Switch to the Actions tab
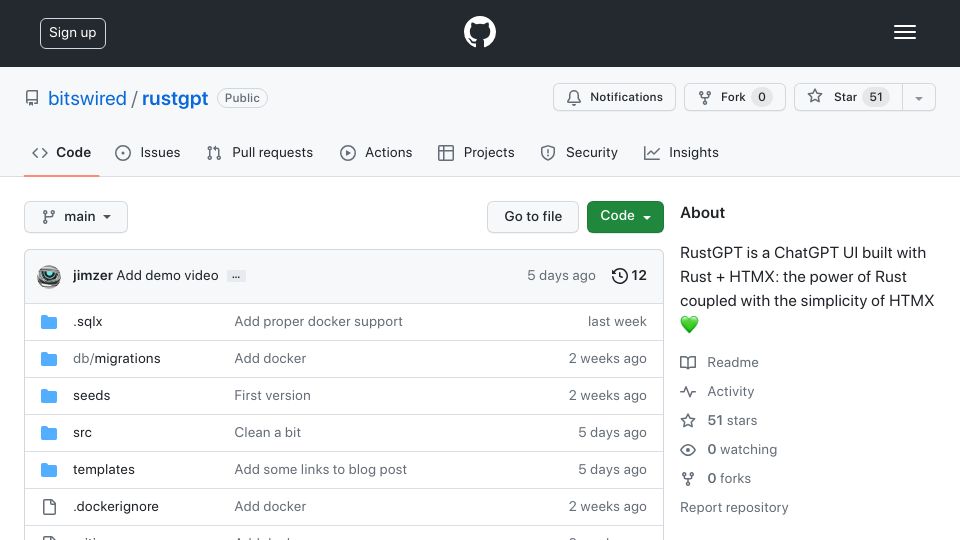960x540 pixels. (377, 152)
